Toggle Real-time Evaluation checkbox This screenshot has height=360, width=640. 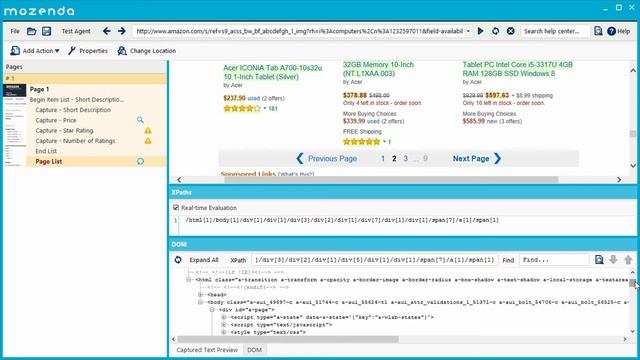176,208
